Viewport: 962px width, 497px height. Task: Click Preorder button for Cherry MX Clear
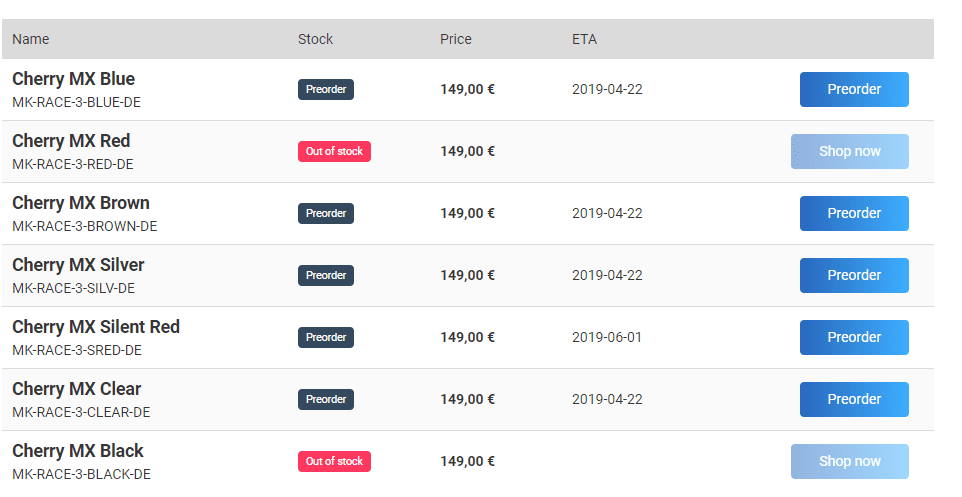click(x=854, y=399)
